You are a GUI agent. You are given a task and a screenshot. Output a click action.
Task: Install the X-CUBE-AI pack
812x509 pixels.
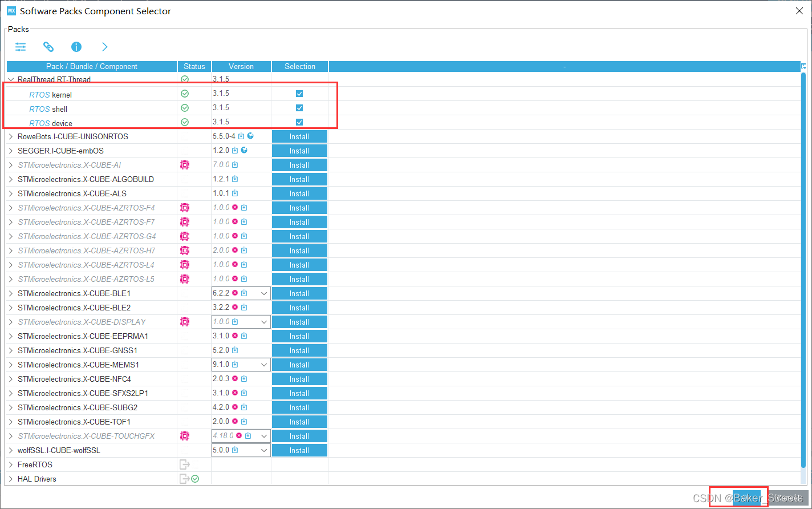(x=299, y=165)
